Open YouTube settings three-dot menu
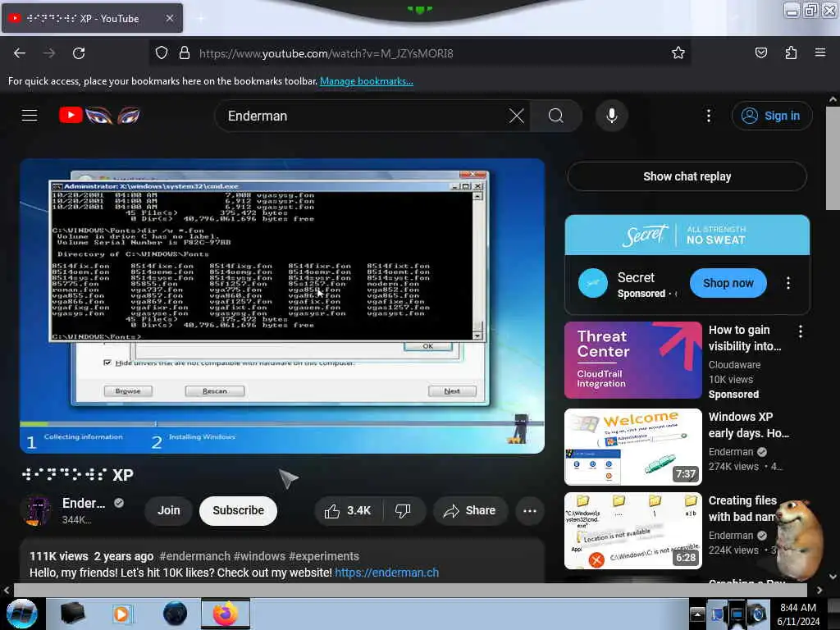 (708, 116)
